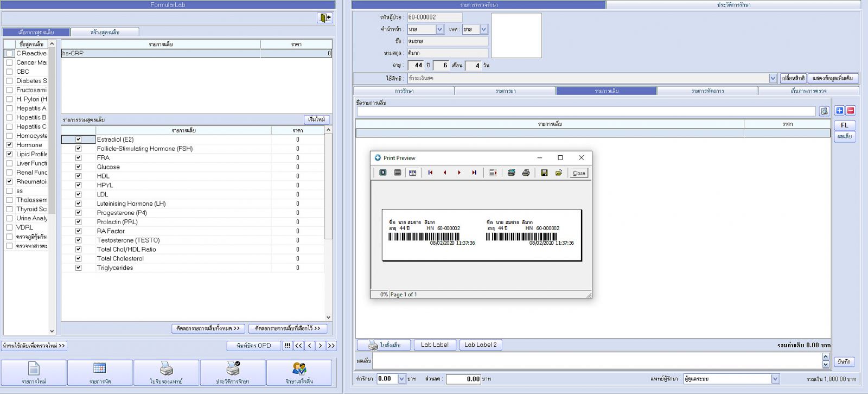Viewport: 868px width, 394px height.
Task: Toggle the CBC checkbox
Action: point(9,72)
